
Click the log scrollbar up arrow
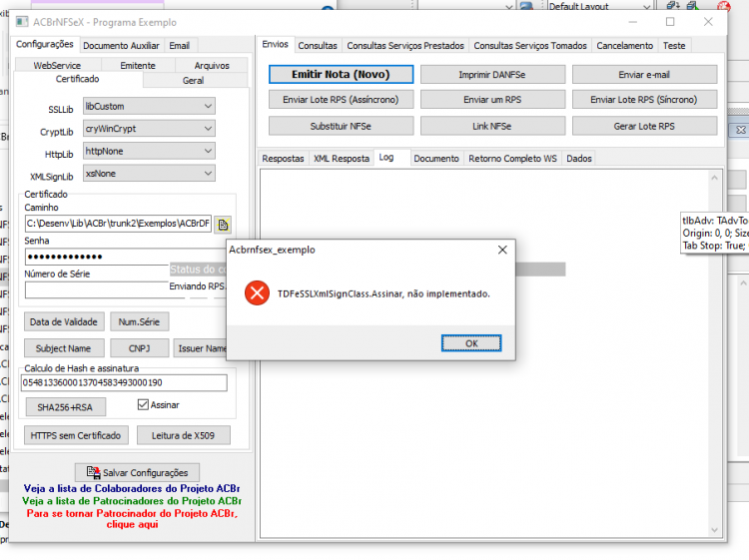(715, 178)
